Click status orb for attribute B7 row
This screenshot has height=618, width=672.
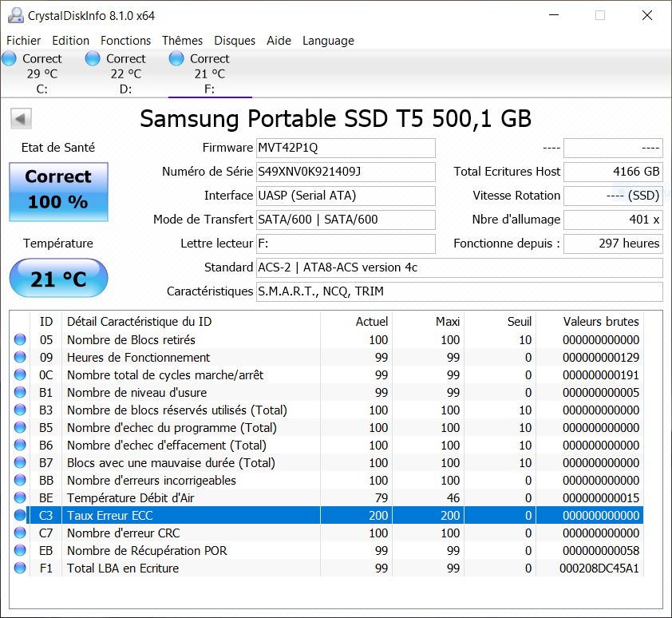(x=20, y=463)
